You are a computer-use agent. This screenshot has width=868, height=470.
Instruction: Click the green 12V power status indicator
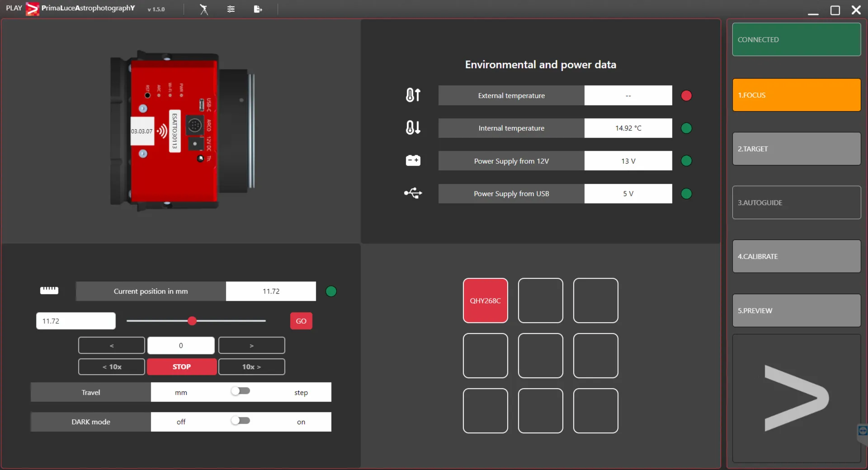686,161
